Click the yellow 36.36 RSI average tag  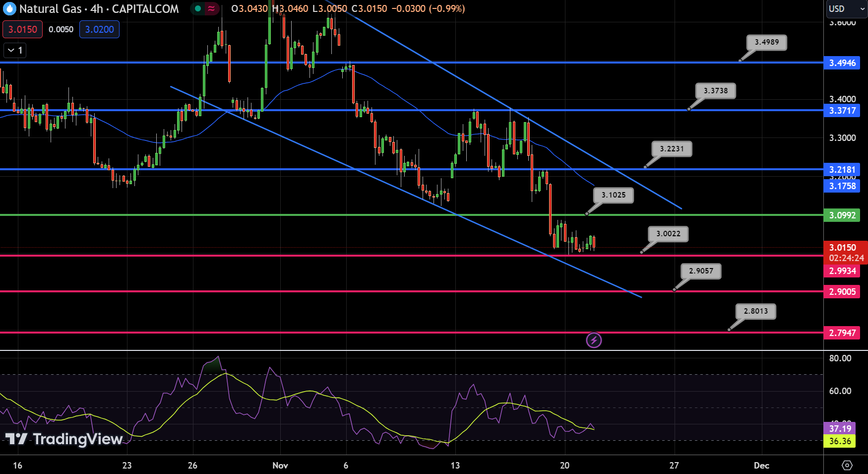[840, 441]
